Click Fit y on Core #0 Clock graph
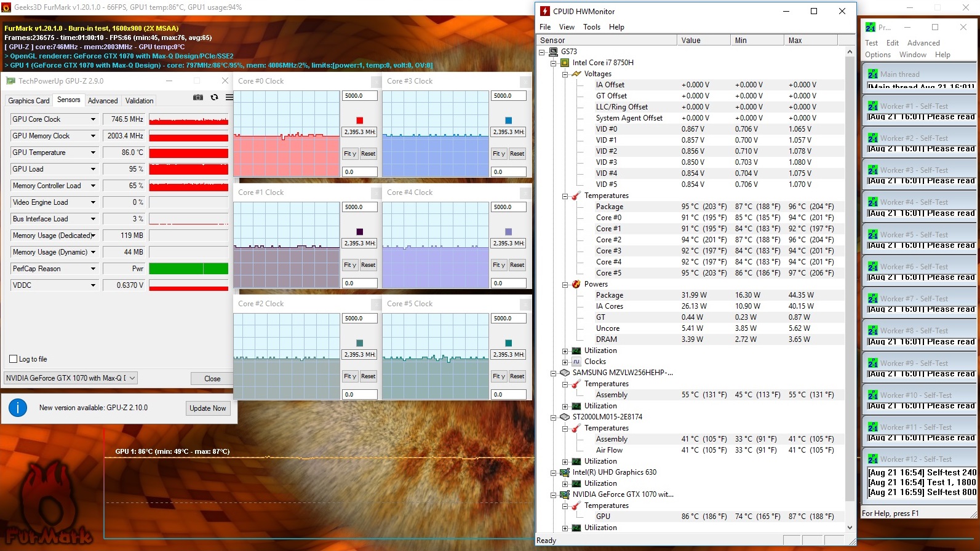 [349, 154]
